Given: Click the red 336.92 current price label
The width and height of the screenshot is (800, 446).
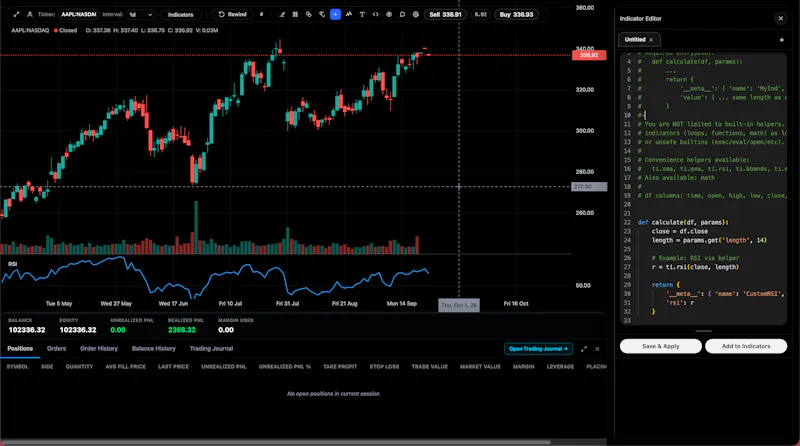Looking at the screenshot, I should coord(589,55).
